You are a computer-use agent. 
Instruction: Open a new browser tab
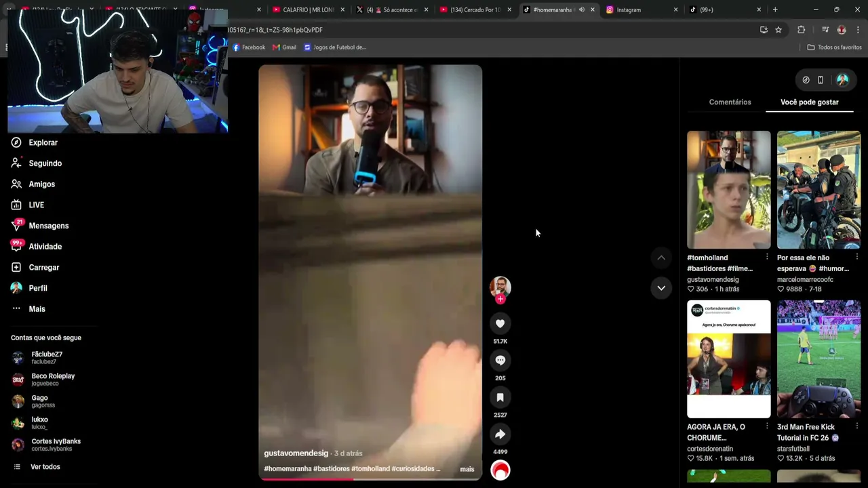click(x=775, y=9)
